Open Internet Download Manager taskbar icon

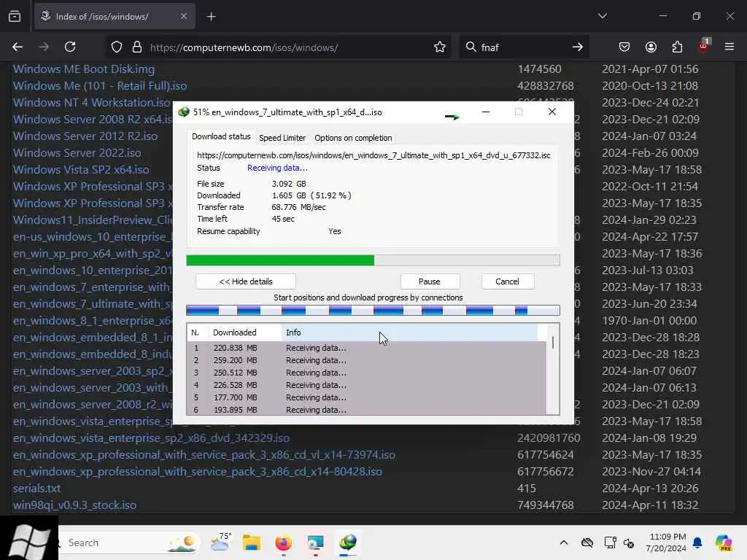pos(348,542)
